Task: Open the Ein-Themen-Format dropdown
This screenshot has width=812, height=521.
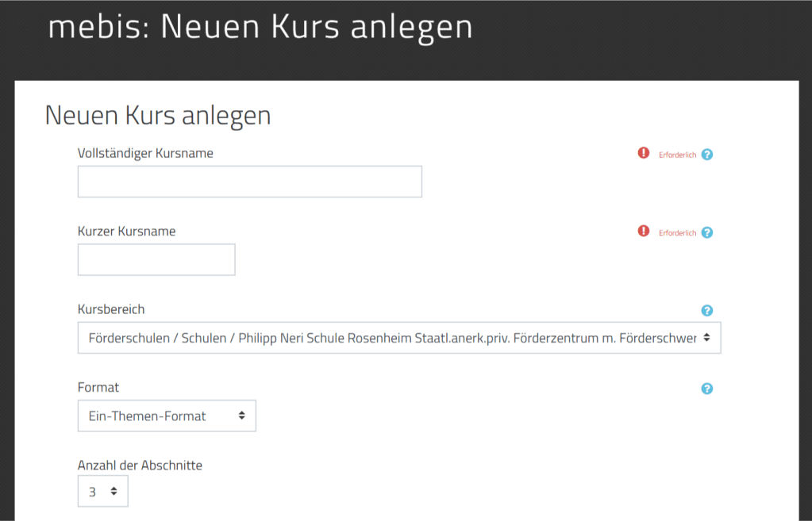Action: point(167,416)
